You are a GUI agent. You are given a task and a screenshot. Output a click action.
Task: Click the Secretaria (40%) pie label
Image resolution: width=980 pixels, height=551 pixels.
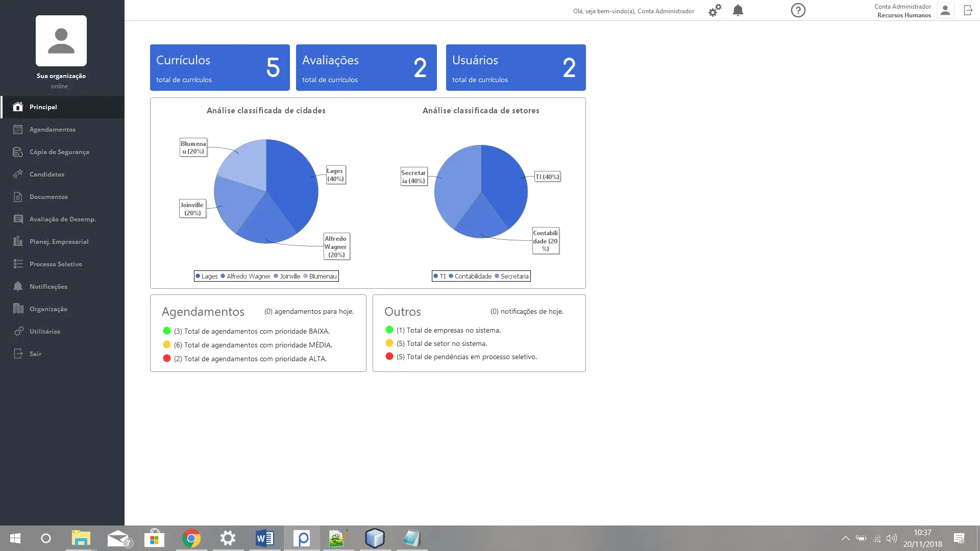click(413, 177)
